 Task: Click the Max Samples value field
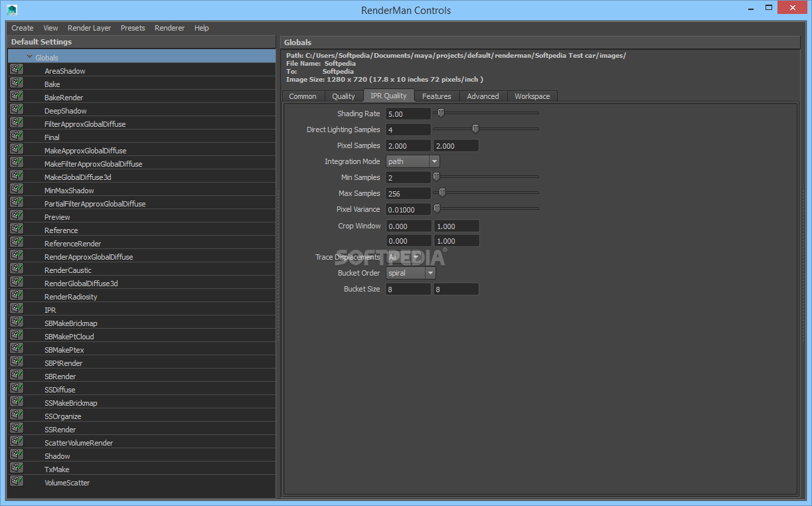408,193
